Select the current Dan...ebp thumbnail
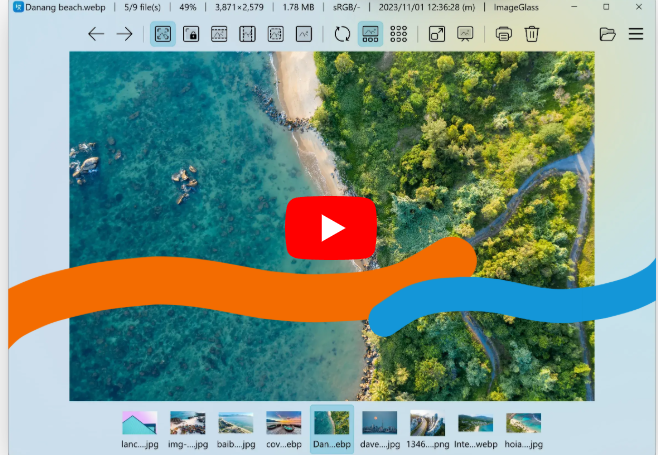 click(x=332, y=429)
